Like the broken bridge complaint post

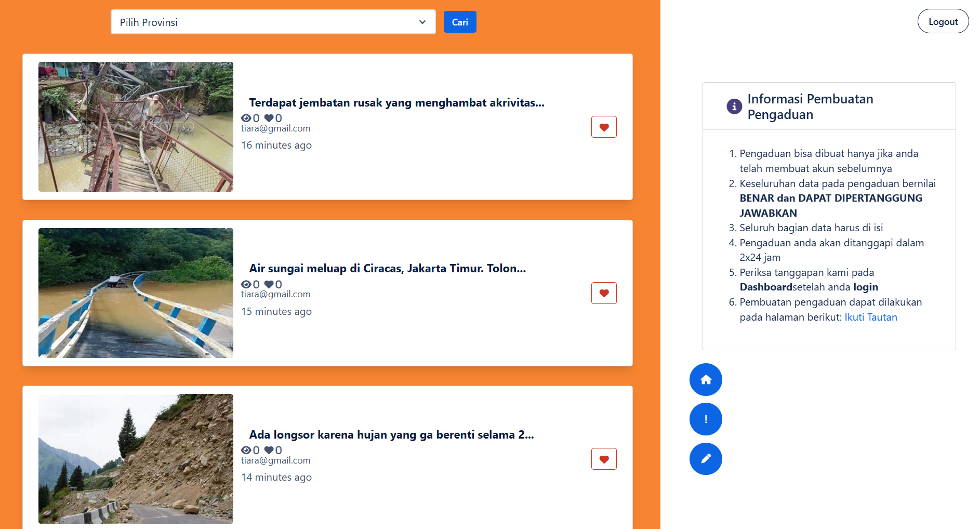pos(604,127)
